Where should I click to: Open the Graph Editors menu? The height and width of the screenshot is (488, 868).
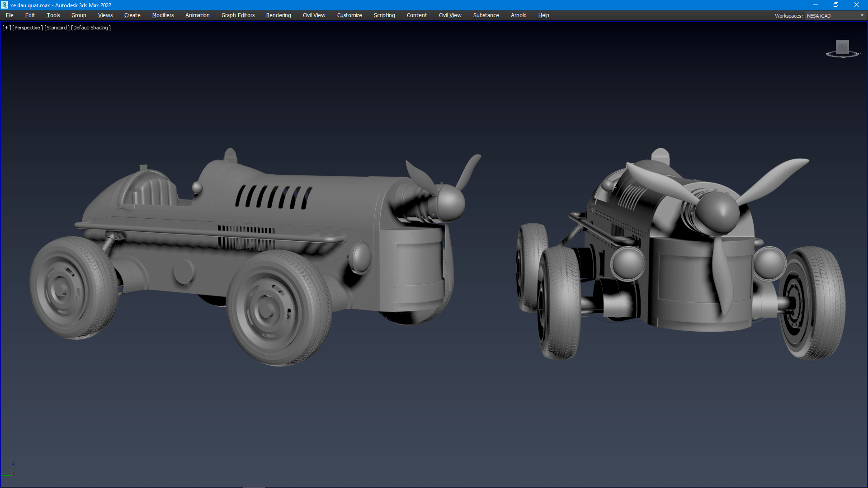pyautogui.click(x=238, y=15)
